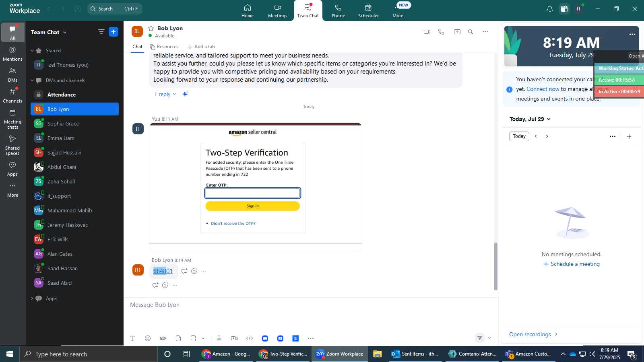
Task: Open File Explorer from taskbar
Action: tap(377, 354)
